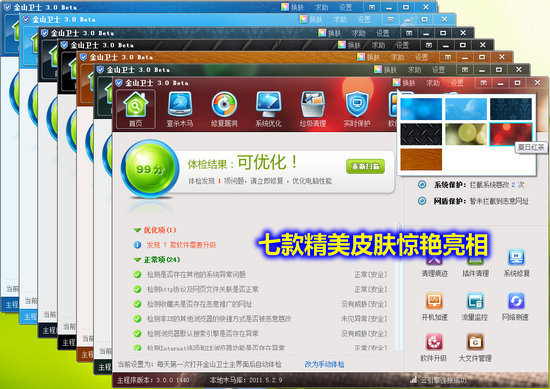Collapse the 优化项(1) section

138,230
